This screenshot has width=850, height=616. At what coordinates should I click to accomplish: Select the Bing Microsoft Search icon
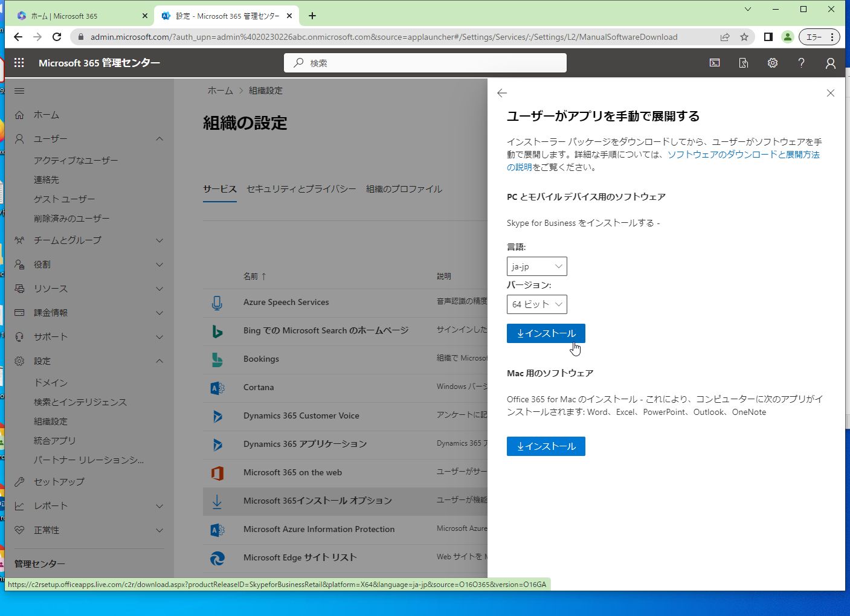[x=217, y=331]
